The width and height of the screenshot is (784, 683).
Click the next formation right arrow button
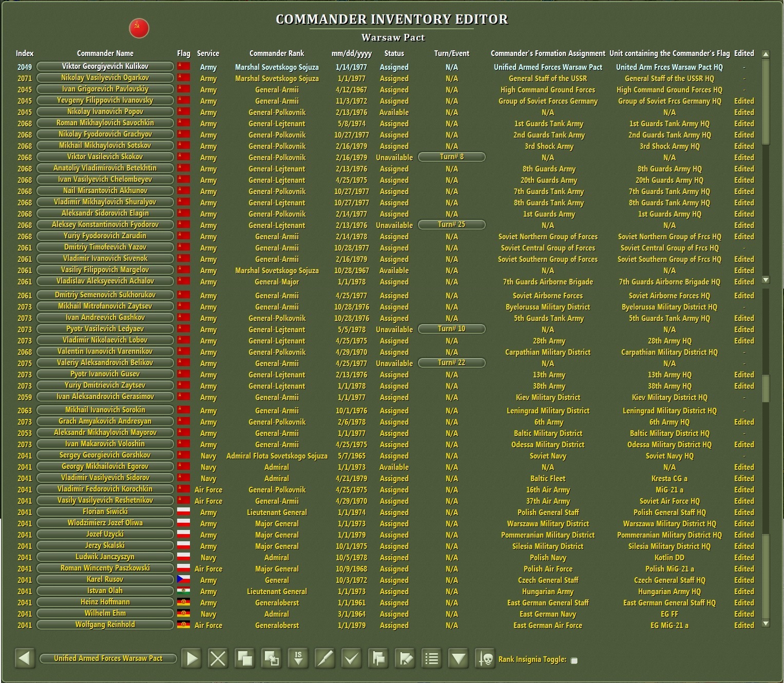[x=192, y=658]
